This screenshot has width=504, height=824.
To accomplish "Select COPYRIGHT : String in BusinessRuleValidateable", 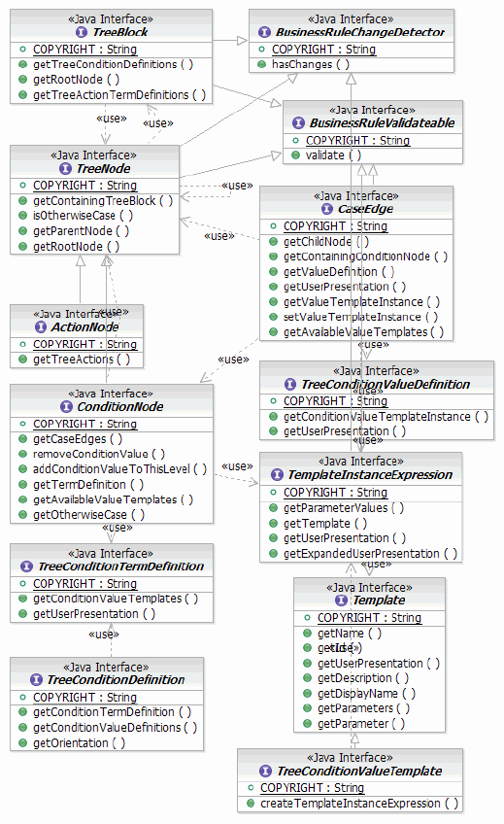I will [357, 141].
